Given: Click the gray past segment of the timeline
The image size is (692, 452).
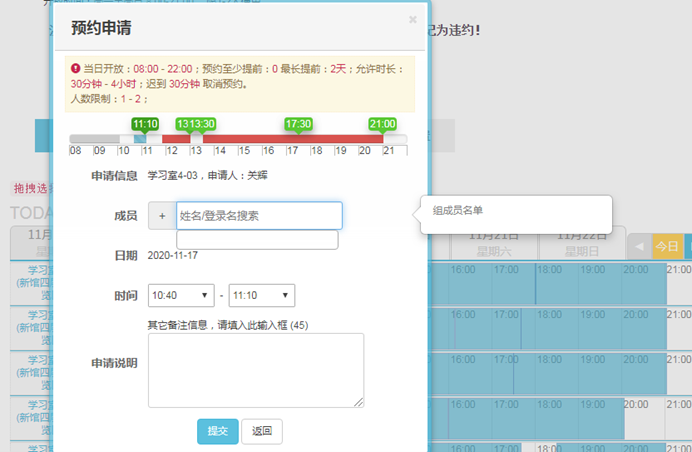Looking at the screenshot, I should click(x=95, y=139).
